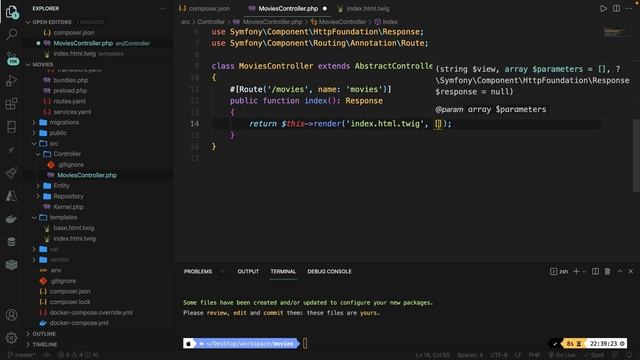Click the Spell checker status item

[x=594, y=355]
